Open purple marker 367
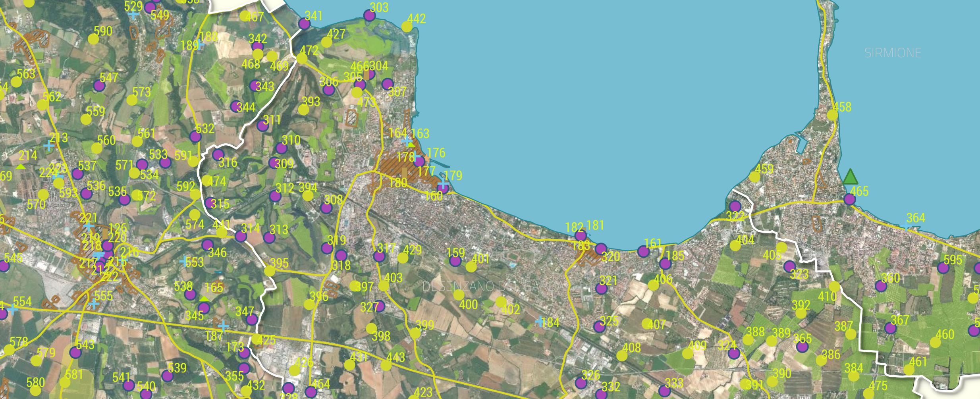The image size is (980, 399). pos(890,328)
